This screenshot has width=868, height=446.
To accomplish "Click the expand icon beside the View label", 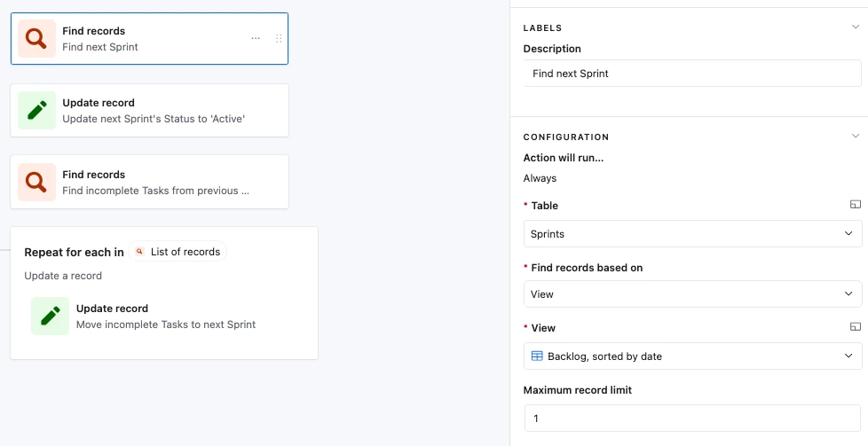I will [856, 327].
